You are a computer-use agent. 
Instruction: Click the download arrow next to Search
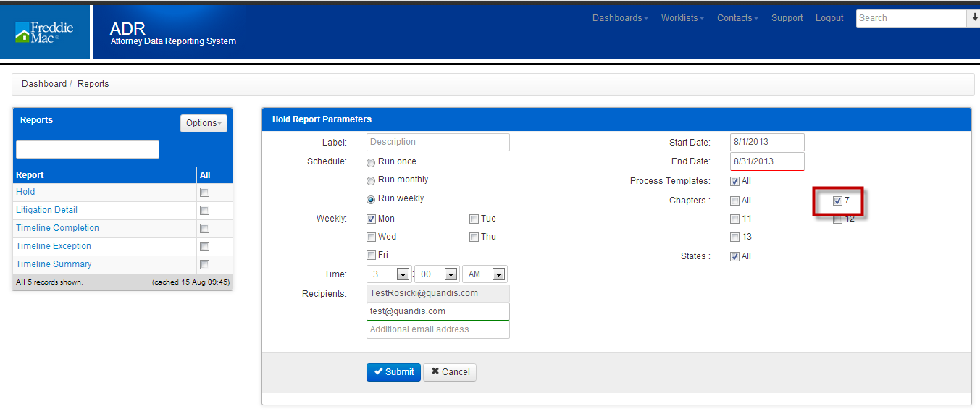point(973,18)
